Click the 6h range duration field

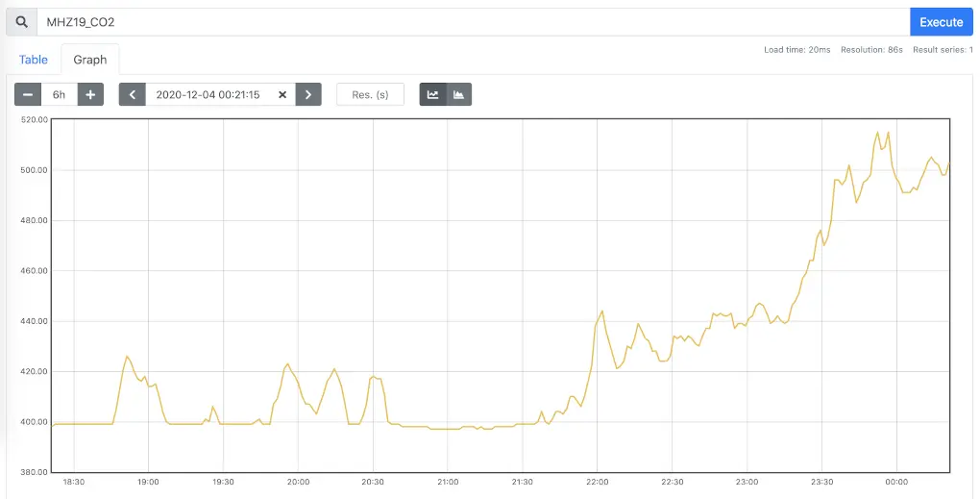coord(60,94)
